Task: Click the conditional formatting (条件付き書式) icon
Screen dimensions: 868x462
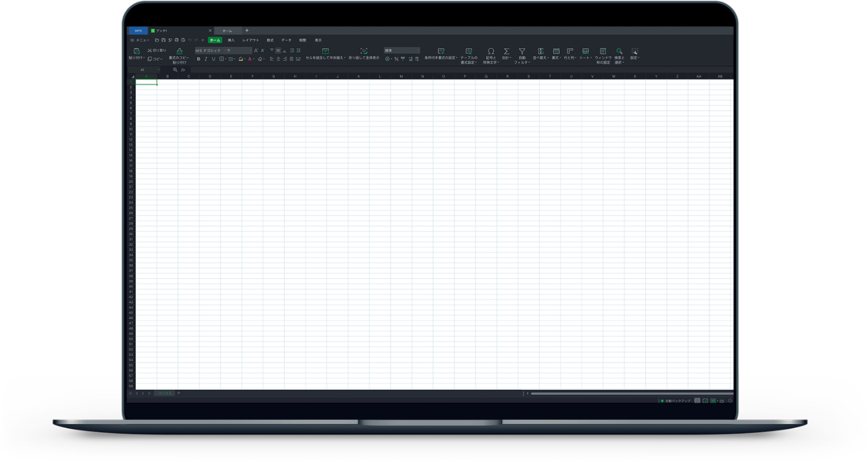Action: pos(441,51)
